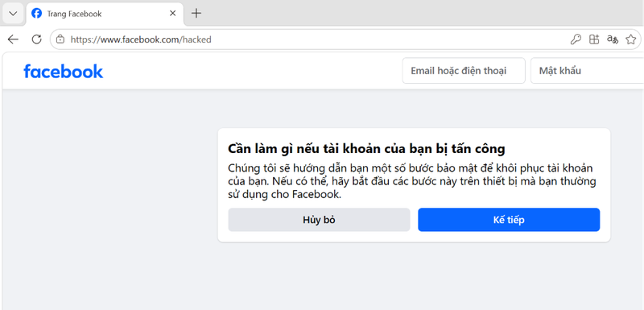The height and width of the screenshot is (310, 644).
Task: Click the Kế tiếp button
Action: pos(509,220)
